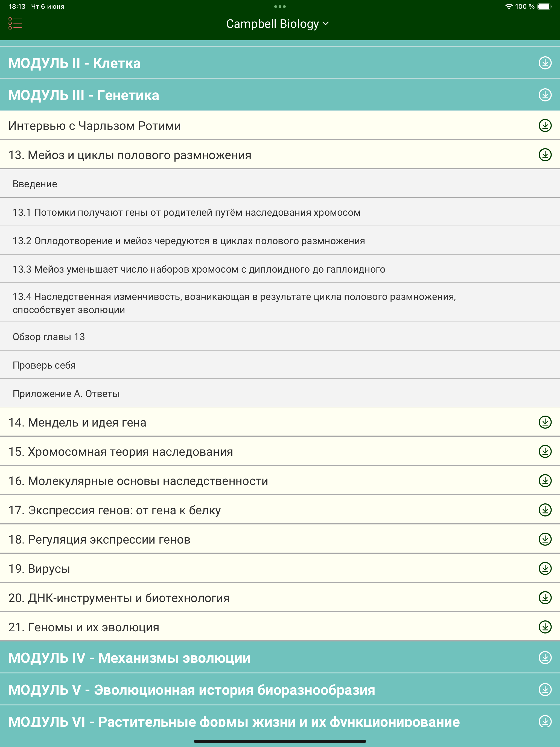560x747 pixels.
Task: Tap the battery status icon
Action: click(x=544, y=6)
